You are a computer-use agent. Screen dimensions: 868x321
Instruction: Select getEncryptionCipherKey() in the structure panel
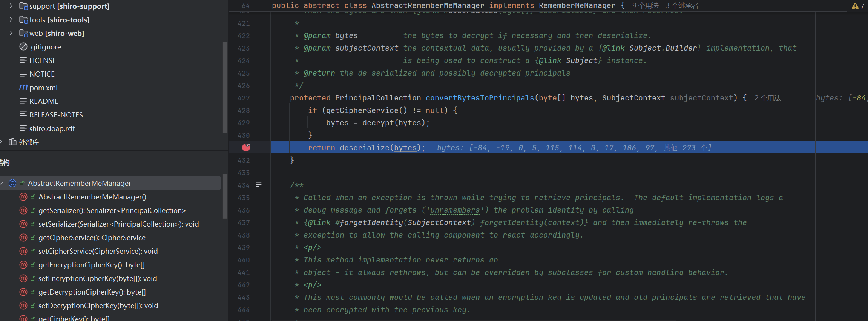[x=91, y=265]
